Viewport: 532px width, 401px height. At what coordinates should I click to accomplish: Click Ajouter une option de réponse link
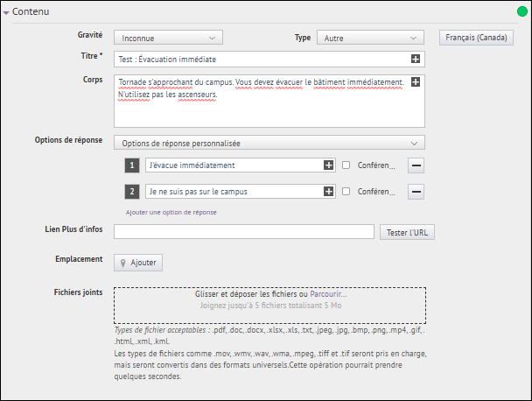171,212
